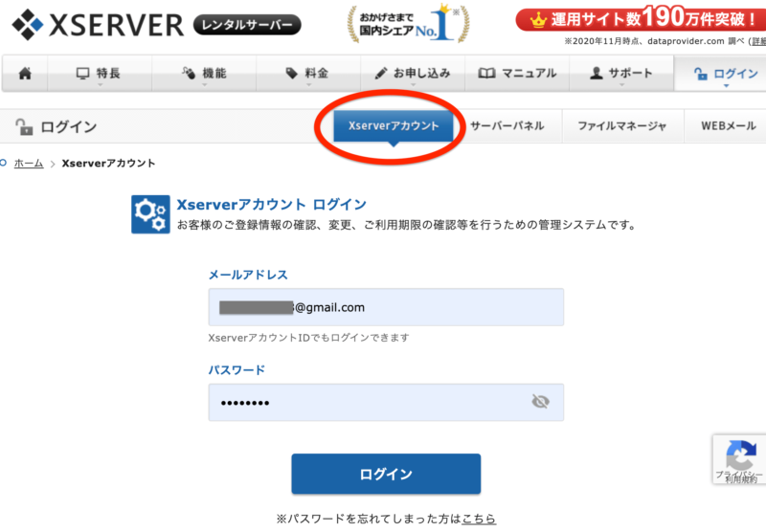Click the blue ログイン button
Screen dimensions: 766x532
(x=386, y=474)
